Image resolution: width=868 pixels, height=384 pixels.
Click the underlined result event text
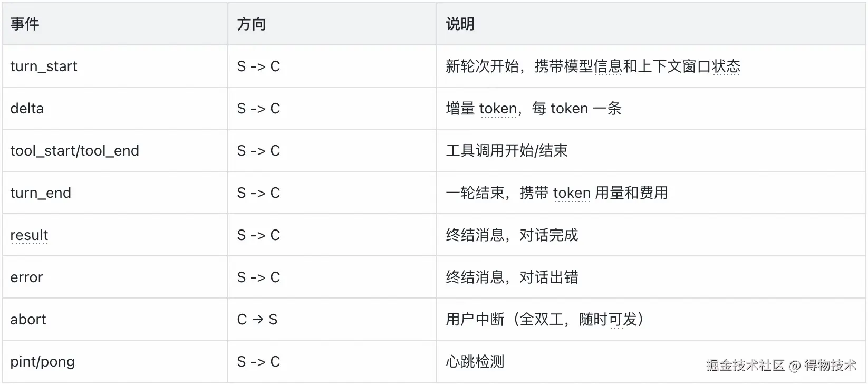(x=29, y=235)
